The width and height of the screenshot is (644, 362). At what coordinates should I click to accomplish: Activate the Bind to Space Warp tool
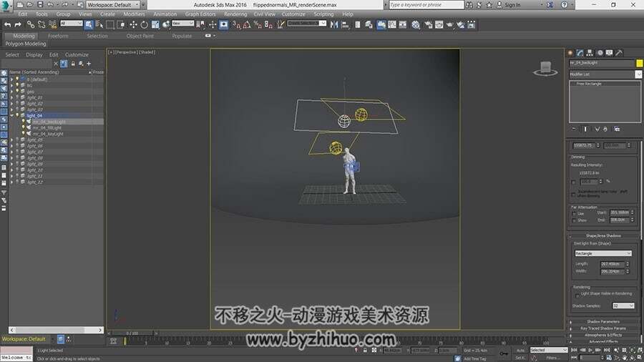(x=52, y=25)
